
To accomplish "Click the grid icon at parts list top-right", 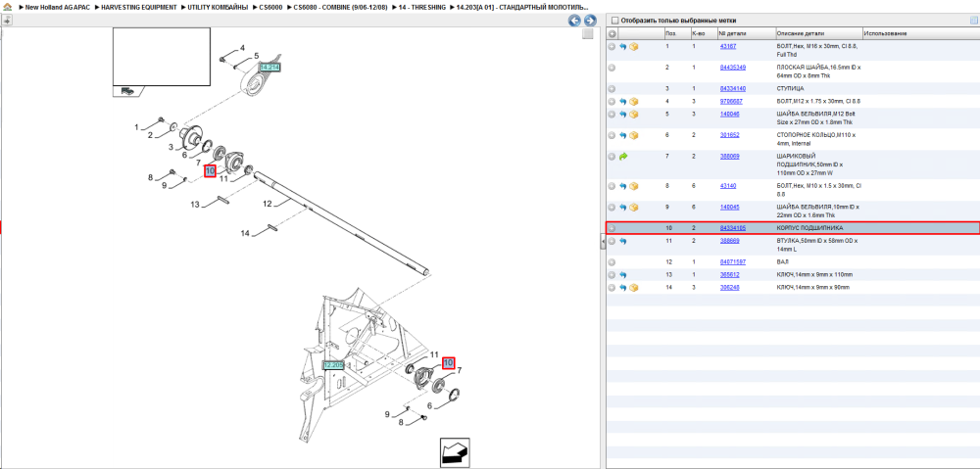I will 973,20.
